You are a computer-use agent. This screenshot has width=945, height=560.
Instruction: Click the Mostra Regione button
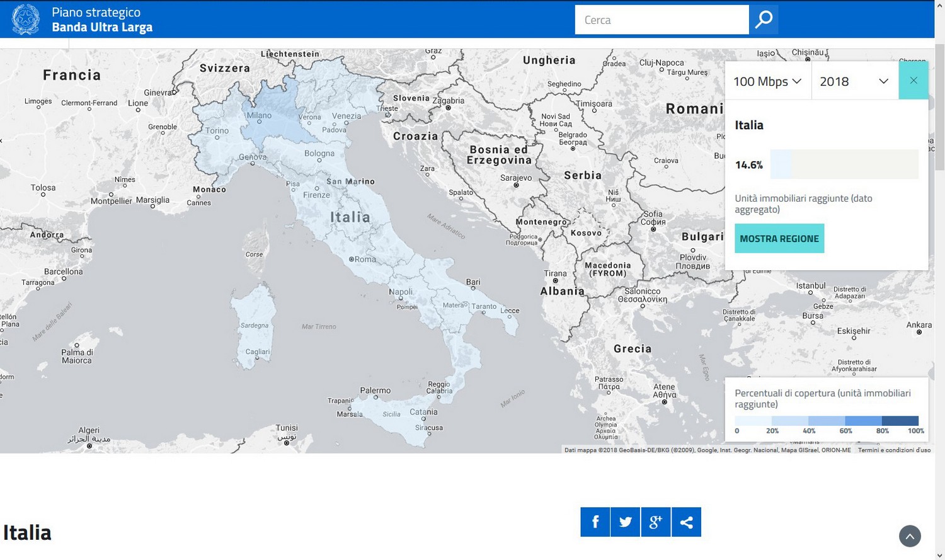pos(779,239)
